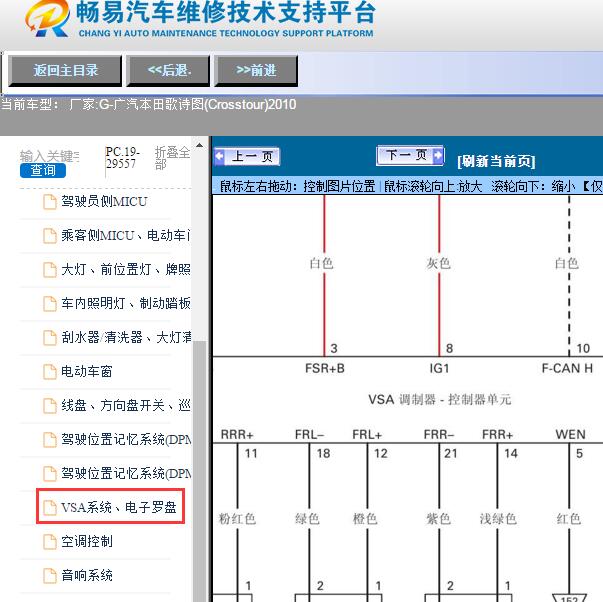Open the 乘客侧MICU、电动车门 item
The width and height of the screenshot is (603, 602).
(x=125, y=235)
